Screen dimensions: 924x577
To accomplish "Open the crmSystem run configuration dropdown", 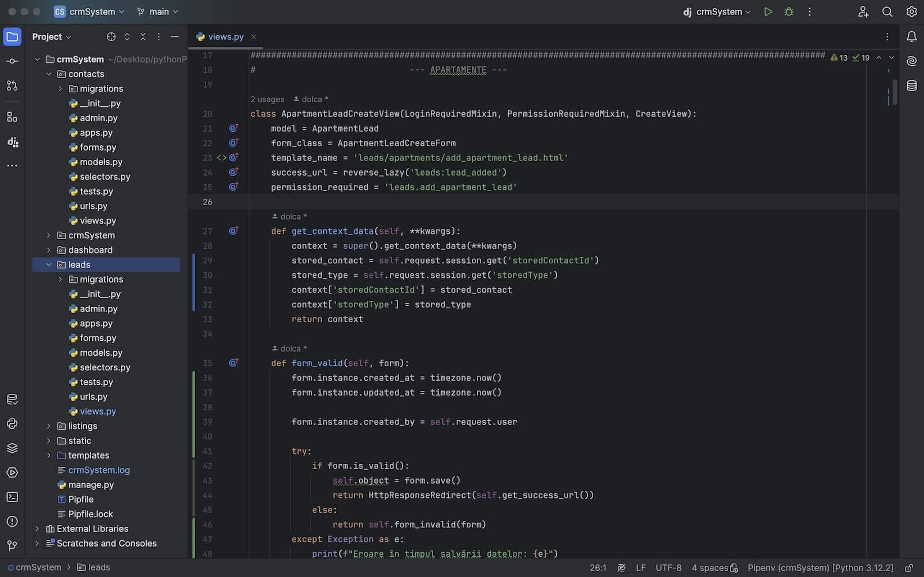I will click(718, 12).
